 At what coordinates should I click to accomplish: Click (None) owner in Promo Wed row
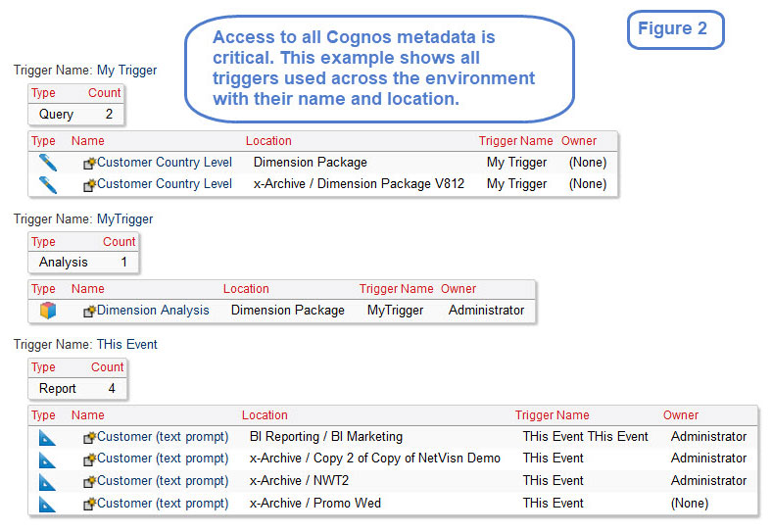[690, 503]
